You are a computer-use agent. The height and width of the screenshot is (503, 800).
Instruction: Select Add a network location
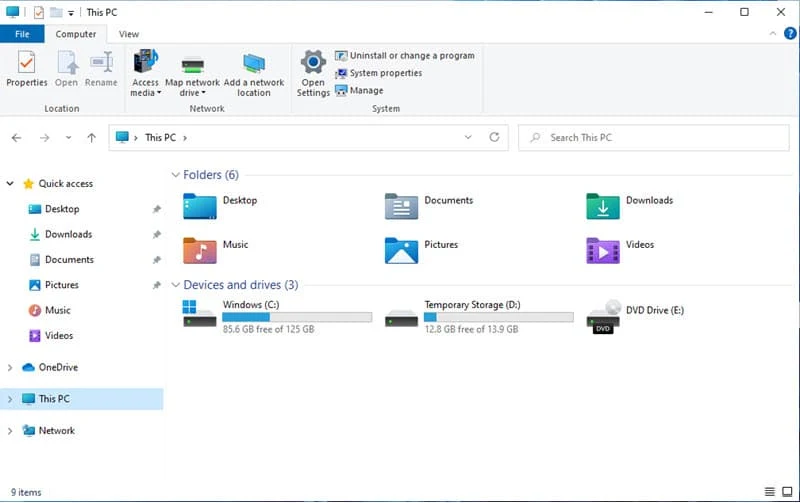pos(254,73)
